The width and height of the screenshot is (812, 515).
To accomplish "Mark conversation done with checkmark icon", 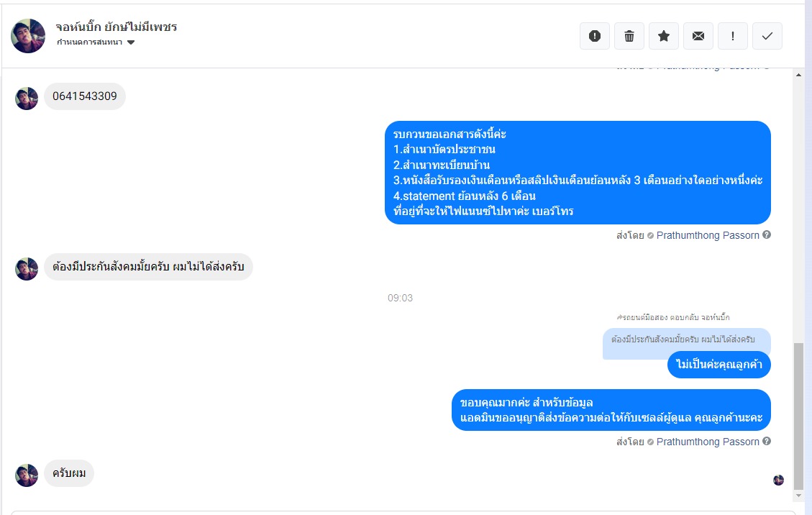I will coord(767,36).
